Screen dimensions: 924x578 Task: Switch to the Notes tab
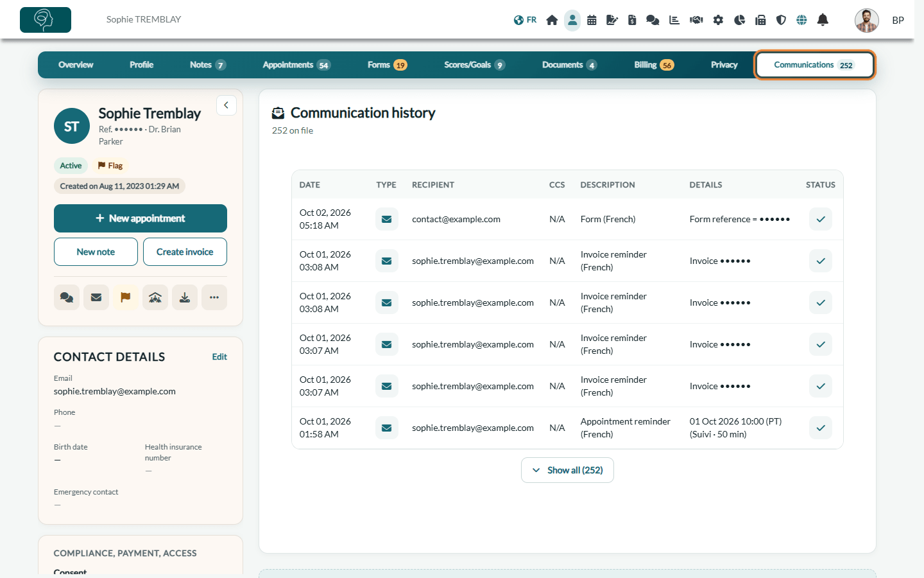(x=207, y=65)
